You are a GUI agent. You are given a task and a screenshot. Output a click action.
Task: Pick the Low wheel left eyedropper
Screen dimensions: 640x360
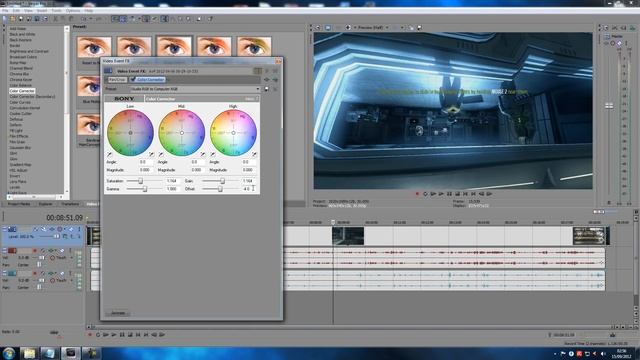(109, 155)
